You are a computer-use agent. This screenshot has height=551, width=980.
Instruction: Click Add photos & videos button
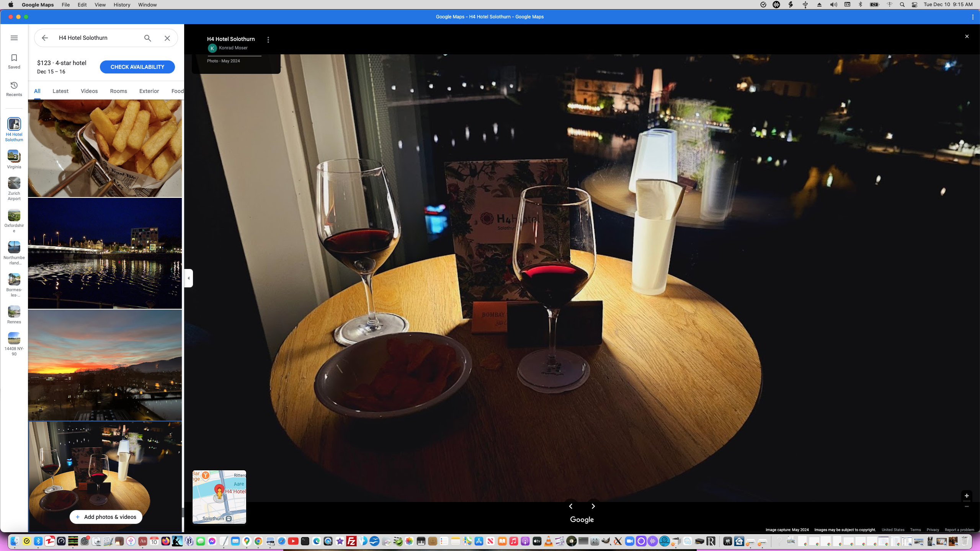coord(106,517)
